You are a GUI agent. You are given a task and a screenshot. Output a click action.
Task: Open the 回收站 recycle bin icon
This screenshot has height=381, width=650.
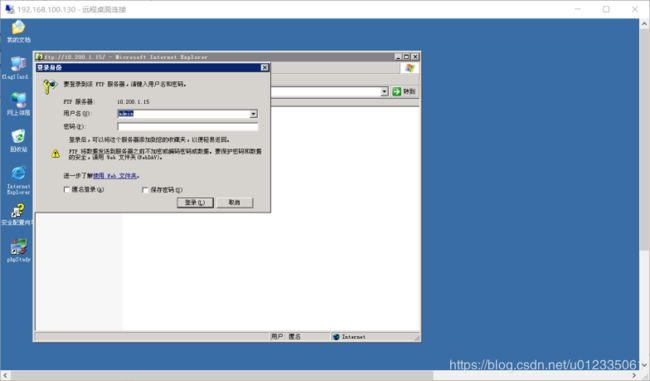tap(18, 140)
